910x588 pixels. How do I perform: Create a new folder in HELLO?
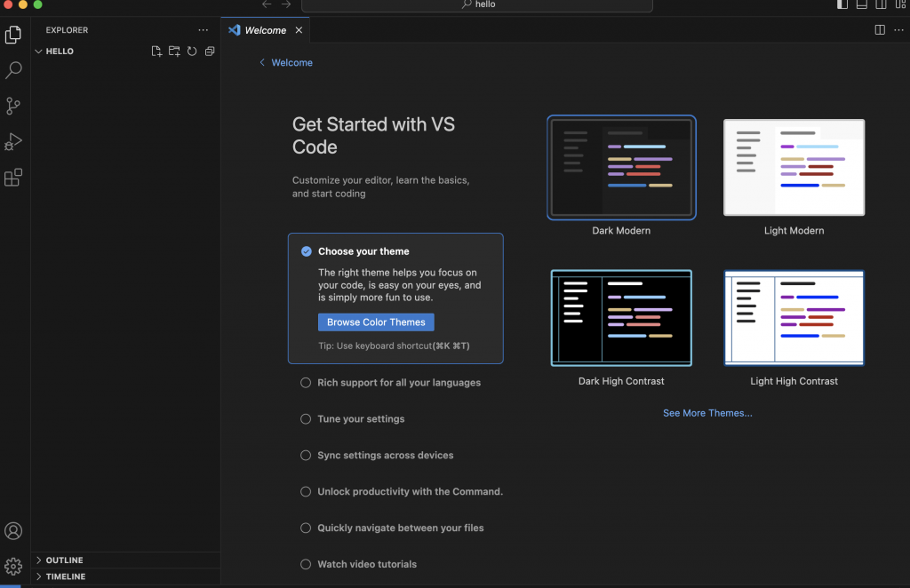click(174, 51)
